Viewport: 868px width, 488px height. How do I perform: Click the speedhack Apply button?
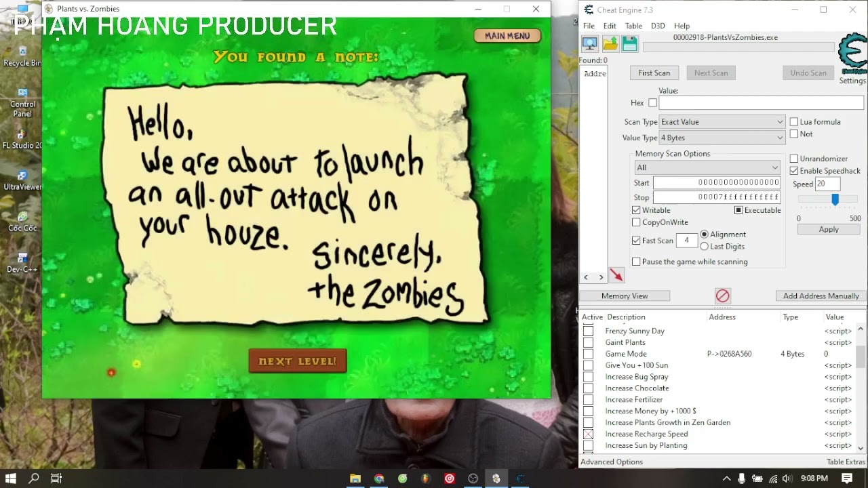pos(829,229)
